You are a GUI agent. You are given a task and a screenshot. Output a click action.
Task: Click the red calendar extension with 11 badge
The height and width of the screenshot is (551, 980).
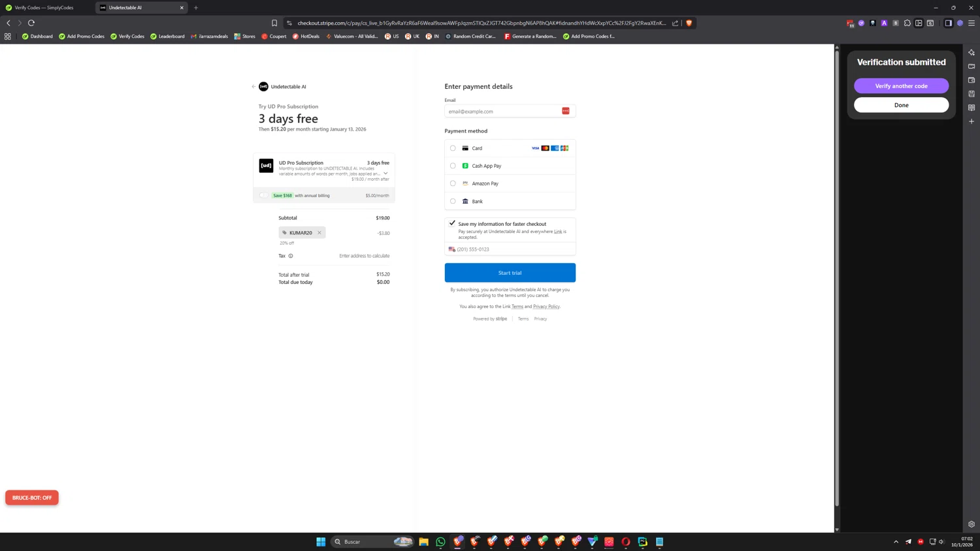[850, 23]
